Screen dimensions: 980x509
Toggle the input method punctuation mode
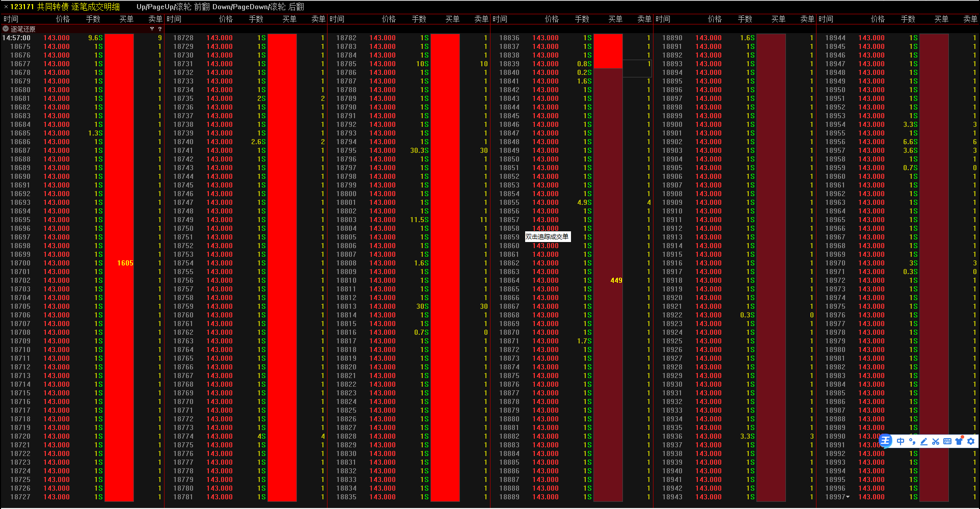(912, 441)
